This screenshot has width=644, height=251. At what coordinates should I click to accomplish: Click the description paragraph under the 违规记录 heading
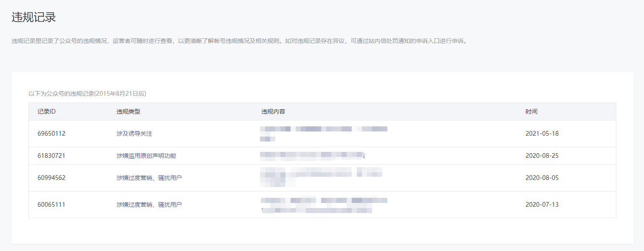click(x=239, y=41)
